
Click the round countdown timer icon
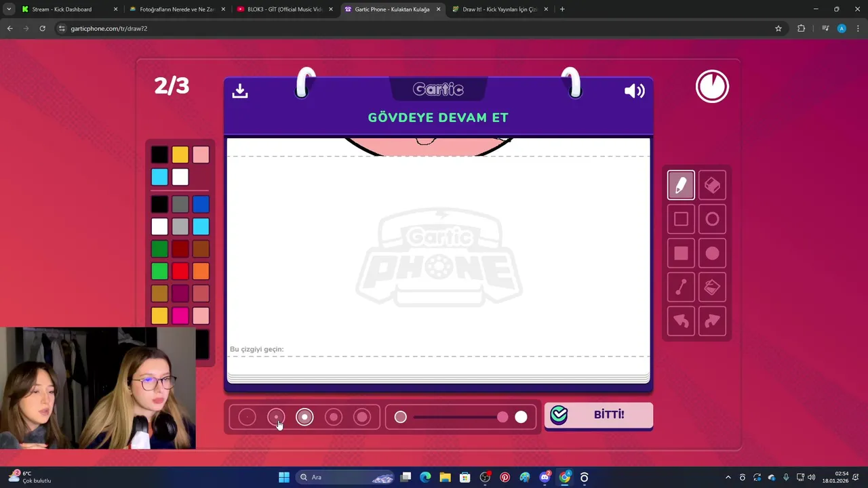pyautogui.click(x=712, y=87)
